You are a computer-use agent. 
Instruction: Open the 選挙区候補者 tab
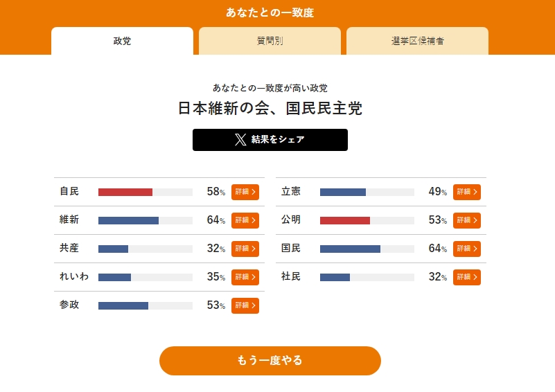click(417, 41)
